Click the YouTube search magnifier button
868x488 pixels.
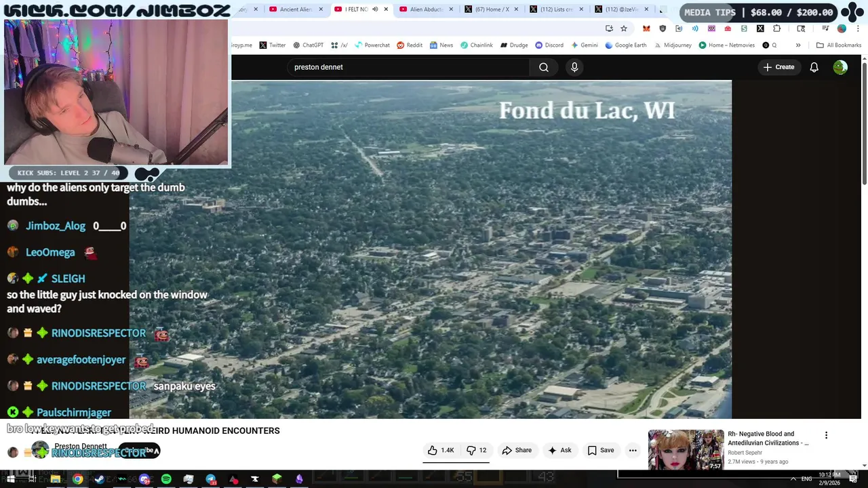coord(543,67)
